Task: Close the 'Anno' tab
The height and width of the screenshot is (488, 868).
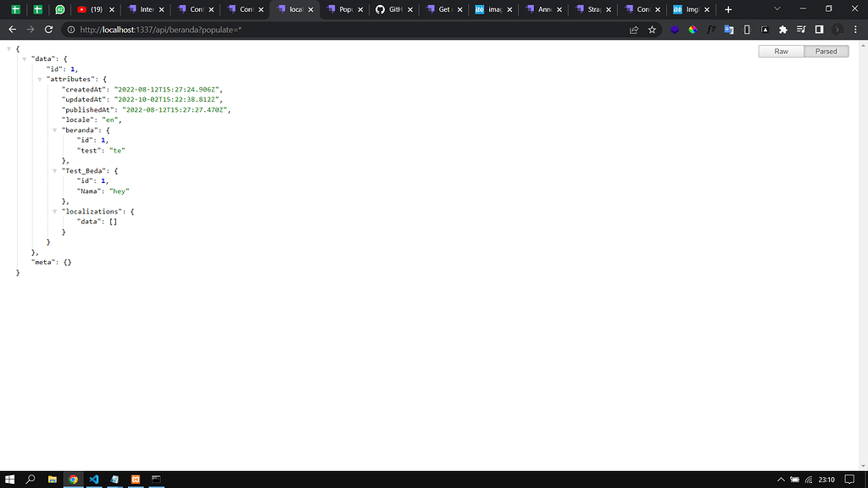Action: pos(559,9)
